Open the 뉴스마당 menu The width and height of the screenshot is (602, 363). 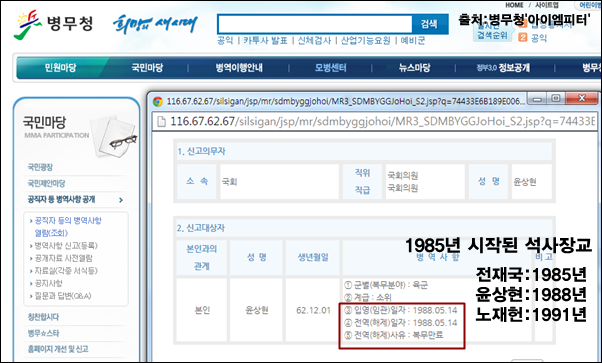(x=414, y=68)
